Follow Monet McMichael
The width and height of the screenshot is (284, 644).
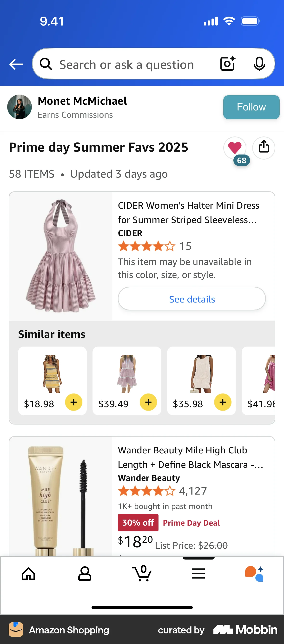[x=251, y=107]
